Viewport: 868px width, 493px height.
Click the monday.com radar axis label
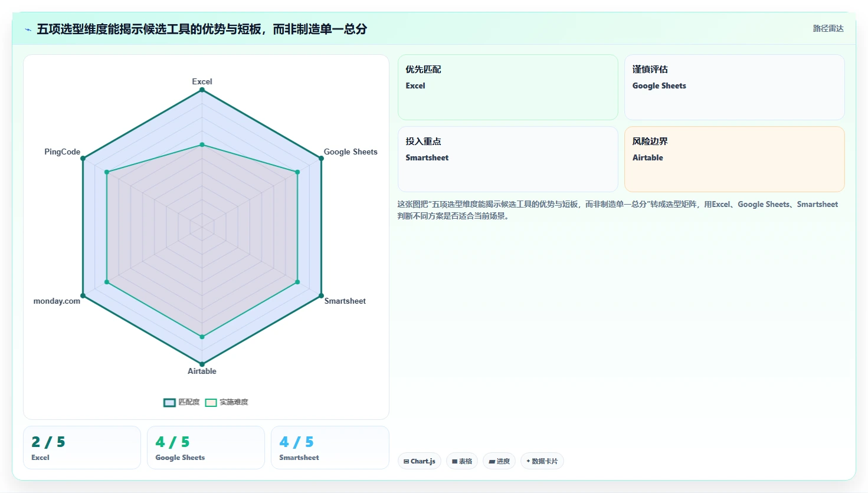57,301
